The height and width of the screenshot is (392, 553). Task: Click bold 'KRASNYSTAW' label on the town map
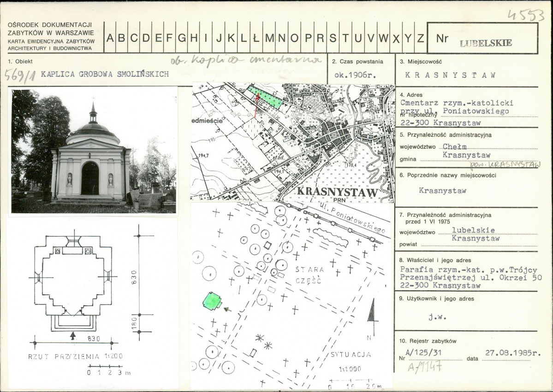click(338, 192)
